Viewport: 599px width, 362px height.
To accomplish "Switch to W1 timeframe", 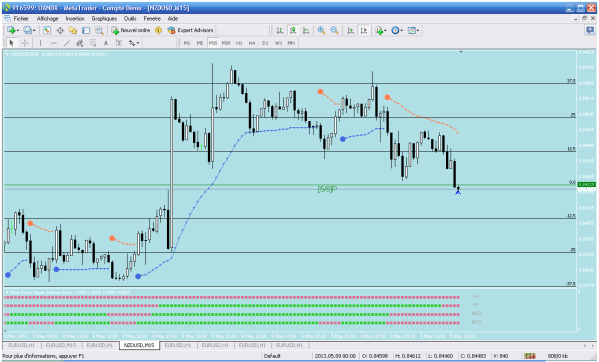I will (x=278, y=43).
